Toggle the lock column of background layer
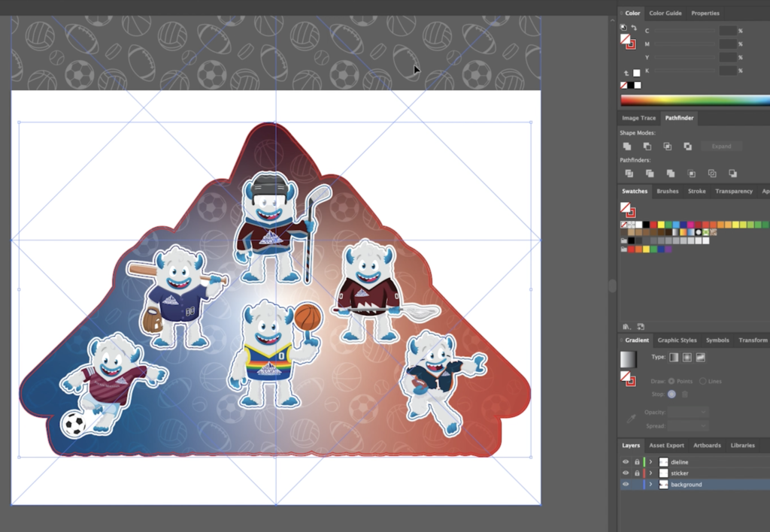This screenshot has width=770, height=532. tap(637, 485)
